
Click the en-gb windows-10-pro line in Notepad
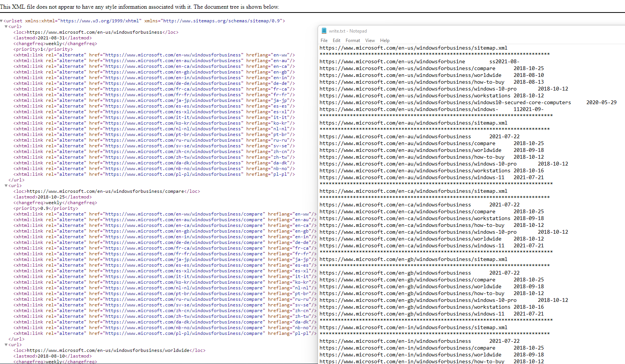point(444,300)
